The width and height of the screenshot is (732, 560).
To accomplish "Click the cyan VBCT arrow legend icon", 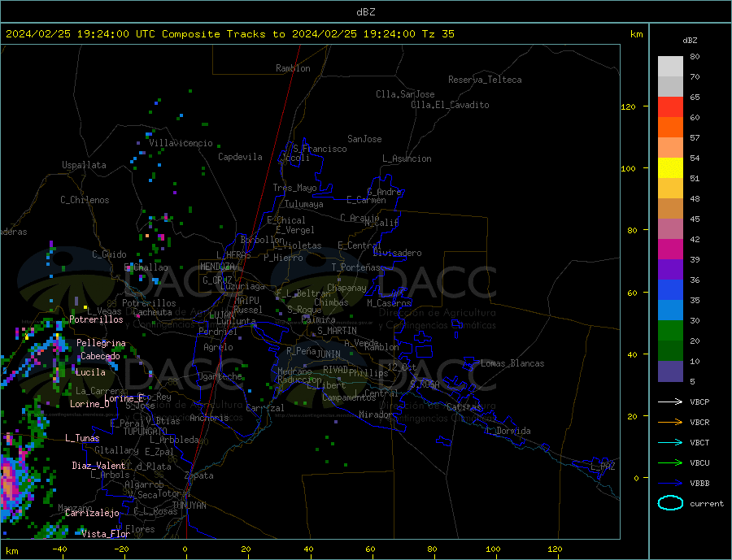I will 670,442.
